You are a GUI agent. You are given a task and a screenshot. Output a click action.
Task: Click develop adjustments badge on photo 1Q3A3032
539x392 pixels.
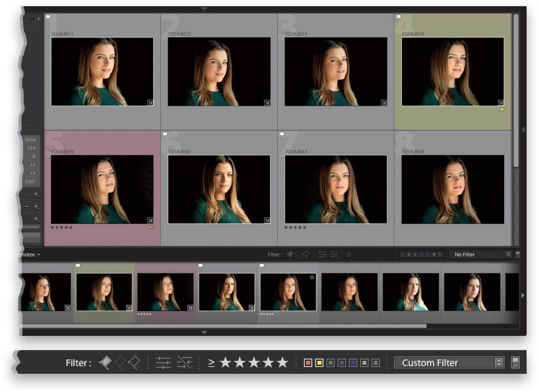(267, 220)
